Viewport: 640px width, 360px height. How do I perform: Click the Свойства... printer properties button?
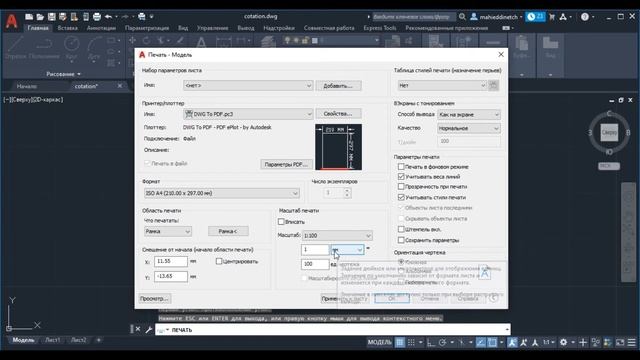(338, 114)
